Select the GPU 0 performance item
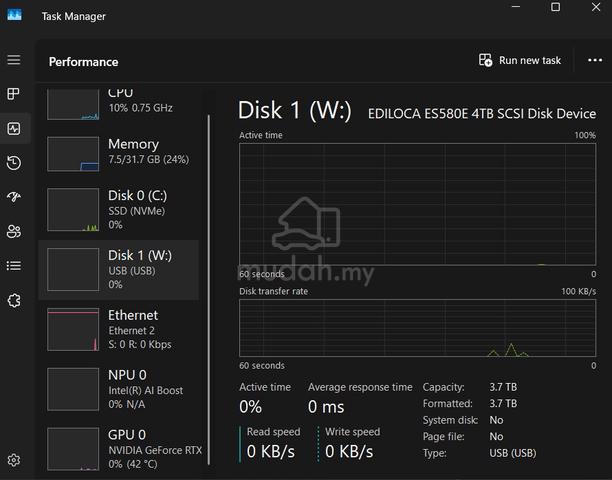Image resolution: width=612 pixels, height=480 pixels. [x=118, y=449]
